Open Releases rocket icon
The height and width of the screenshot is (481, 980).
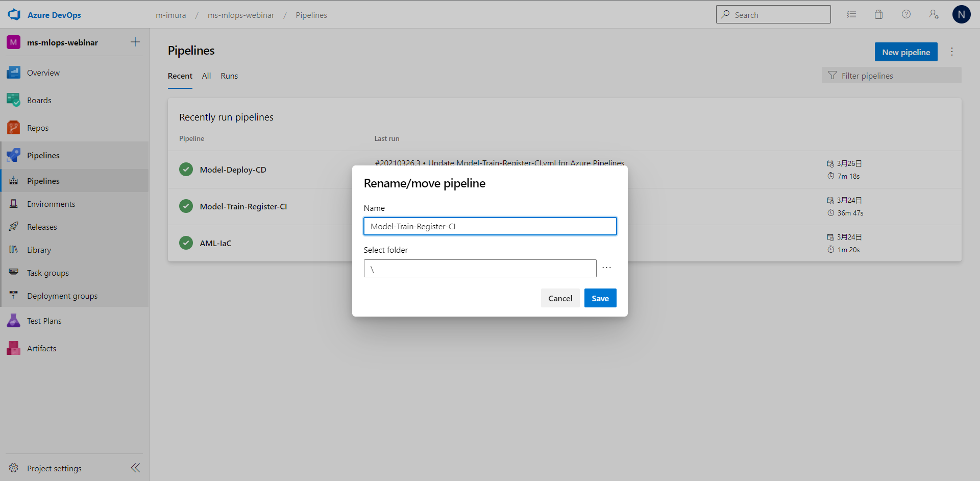[14, 227]
